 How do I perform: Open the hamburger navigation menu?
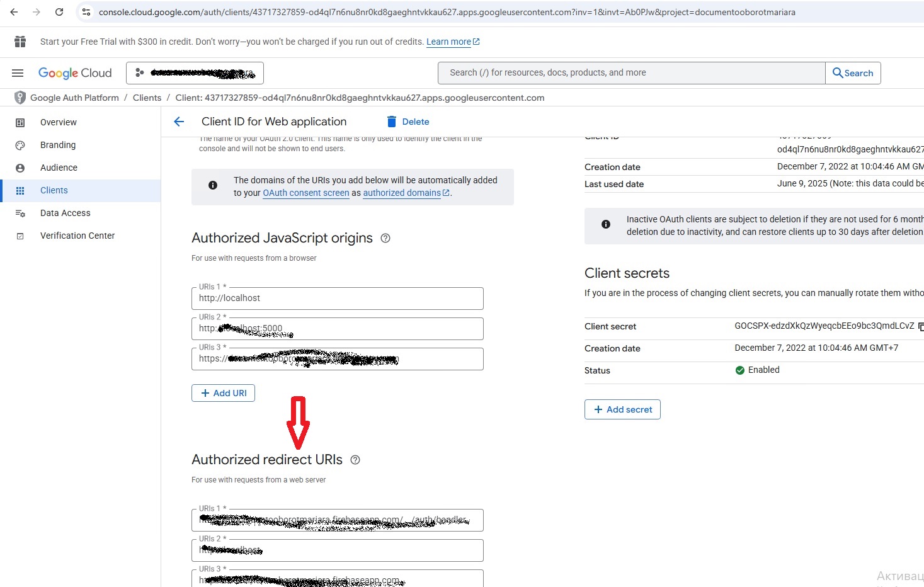coord(18,73)
